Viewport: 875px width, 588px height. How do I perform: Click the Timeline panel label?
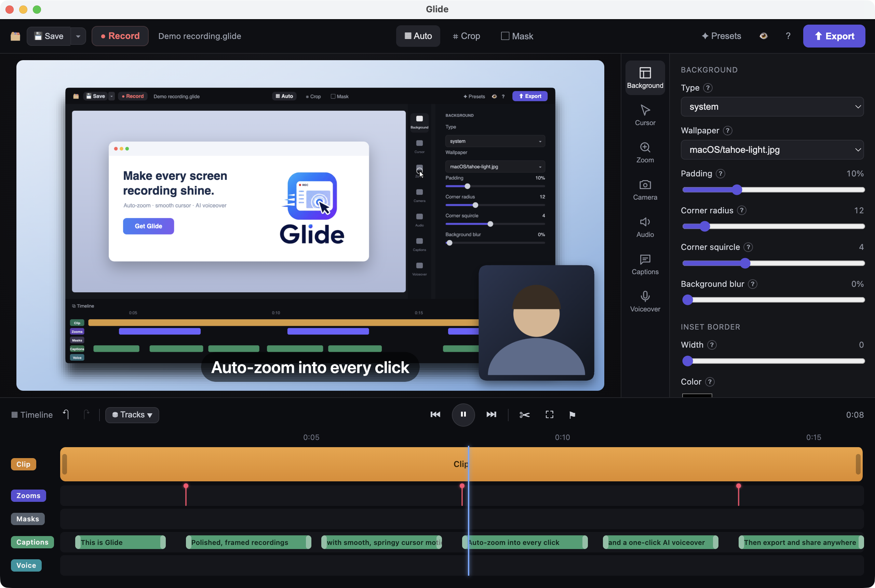click(x=32, y=415)
